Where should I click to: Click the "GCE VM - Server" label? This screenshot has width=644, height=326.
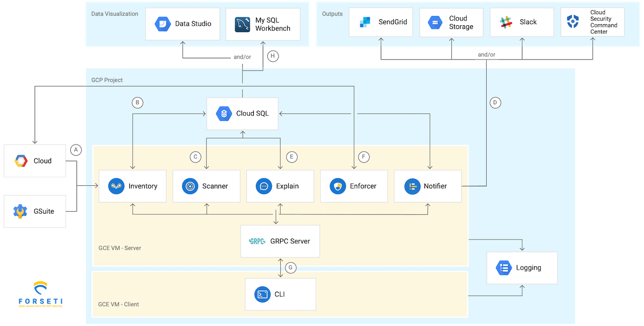(x=120, y=248)
